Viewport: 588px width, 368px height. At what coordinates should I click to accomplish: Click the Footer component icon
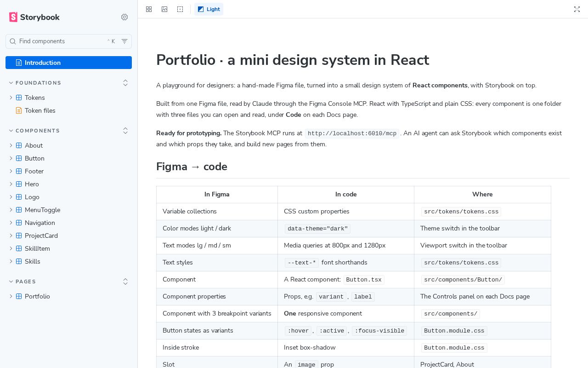tap(19, 171)
